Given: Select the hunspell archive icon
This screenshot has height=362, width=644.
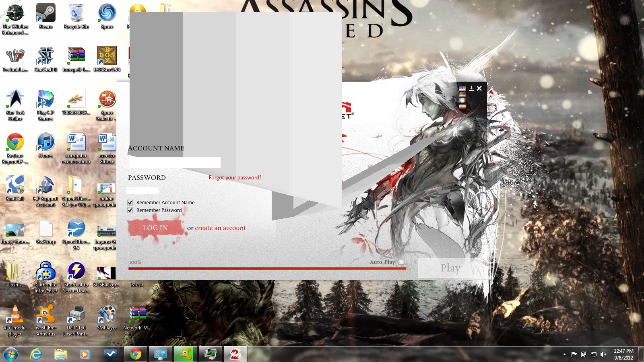Looking at the screenshot, I should point(76,59).
